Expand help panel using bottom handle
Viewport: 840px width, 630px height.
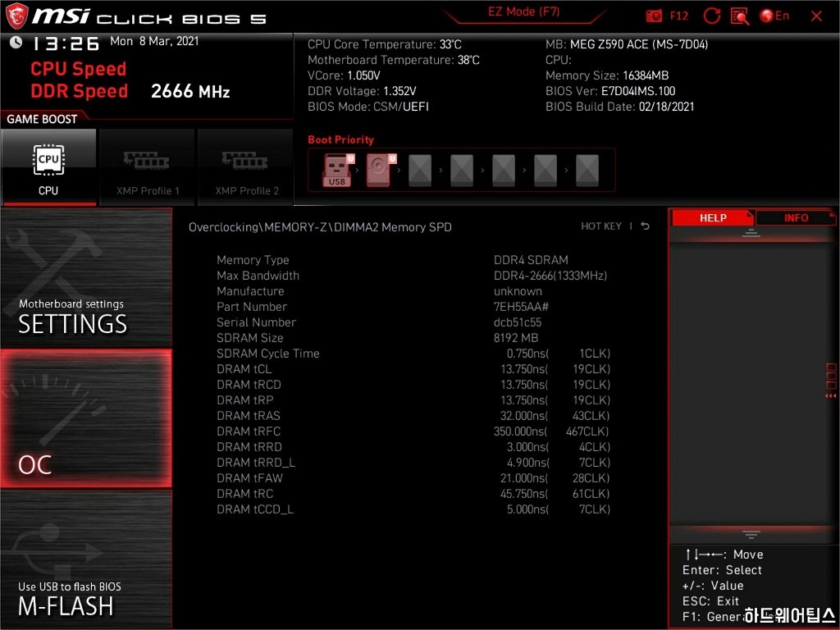click(751, 534)
